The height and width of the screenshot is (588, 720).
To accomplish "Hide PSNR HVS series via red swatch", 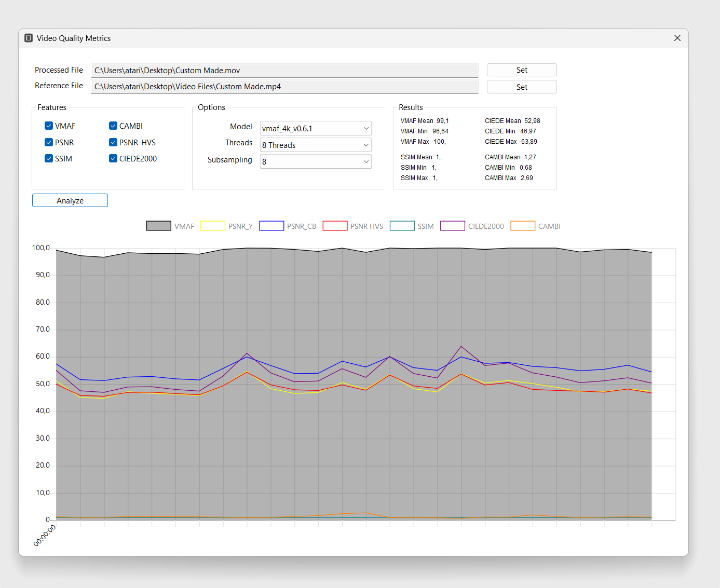I will point(335,226).
